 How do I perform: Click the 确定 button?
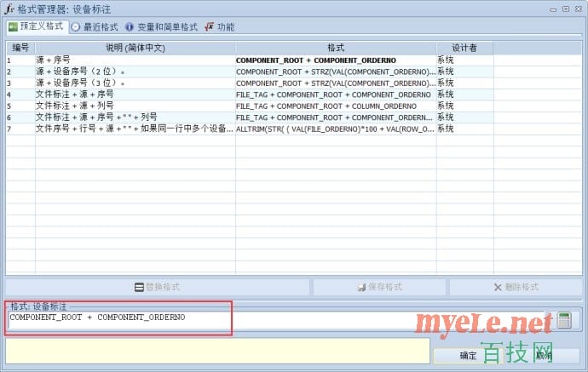point(468,356)
